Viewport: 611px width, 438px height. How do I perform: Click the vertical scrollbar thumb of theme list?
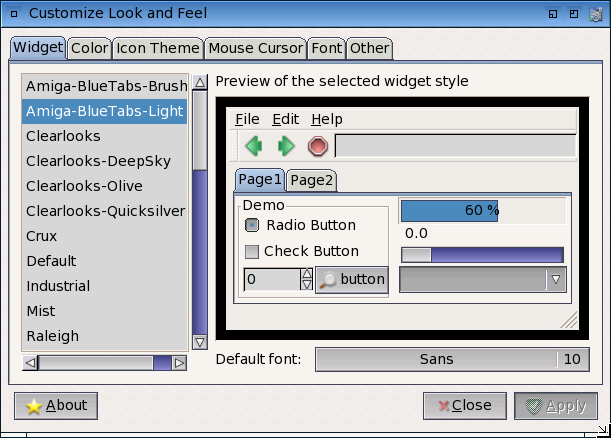point(200,130)
